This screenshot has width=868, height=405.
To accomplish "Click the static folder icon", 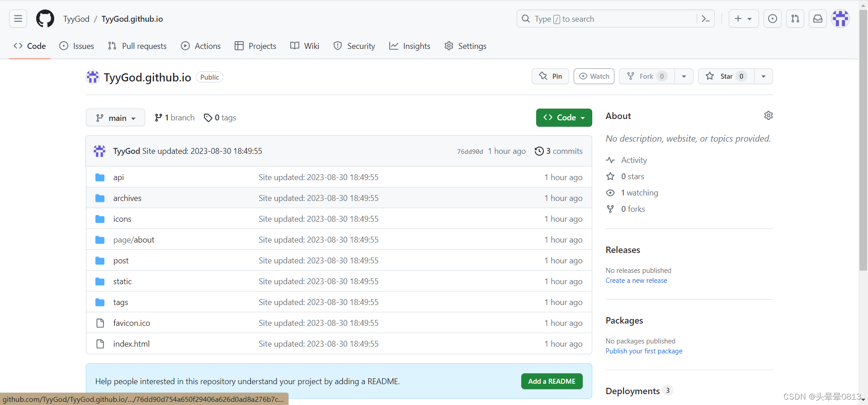I will point(100,281).
